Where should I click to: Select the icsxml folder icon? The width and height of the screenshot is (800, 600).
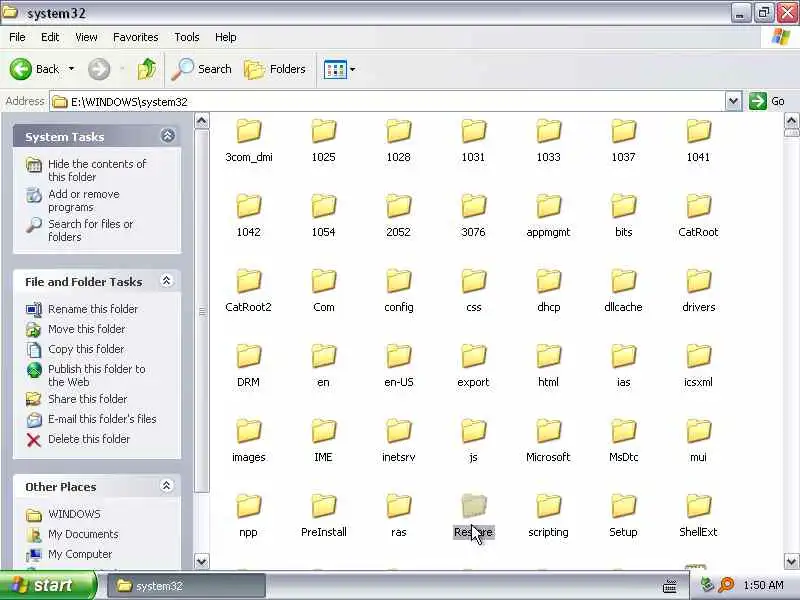point(699,356)
